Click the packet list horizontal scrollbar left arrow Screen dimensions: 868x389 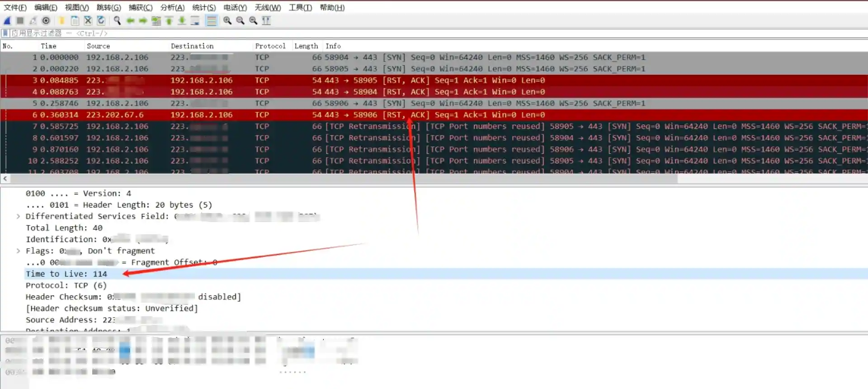pos(5,179)
